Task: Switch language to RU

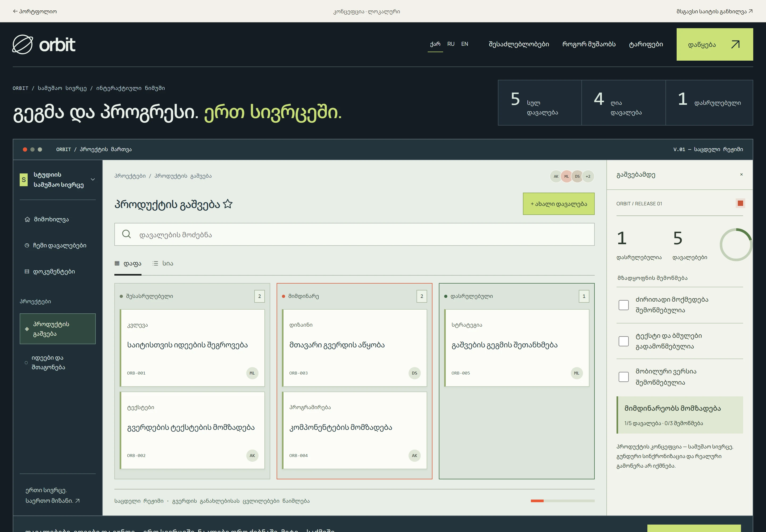Action: (451, 44)
